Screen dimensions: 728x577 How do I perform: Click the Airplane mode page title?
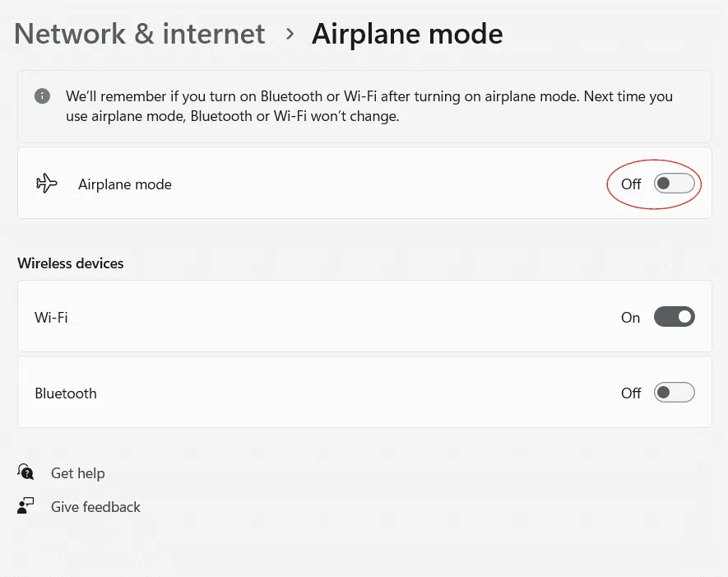click(x=407, y=34)
